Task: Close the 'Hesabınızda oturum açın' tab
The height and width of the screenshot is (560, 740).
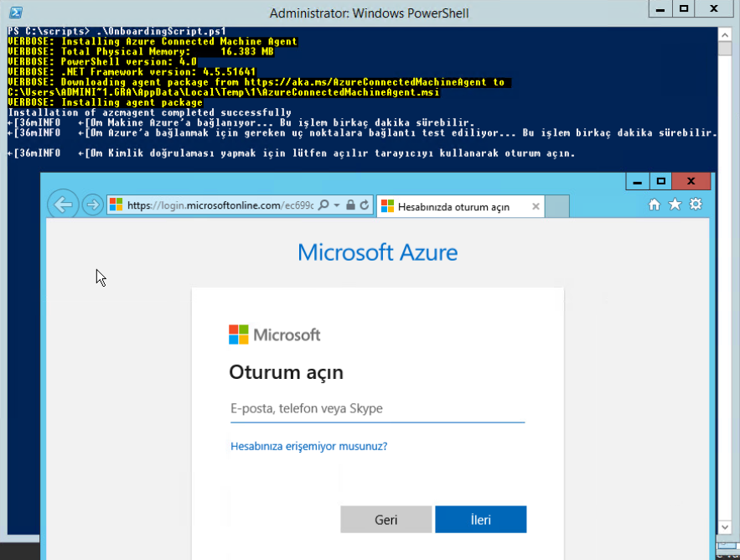Action: pos(536,206)
